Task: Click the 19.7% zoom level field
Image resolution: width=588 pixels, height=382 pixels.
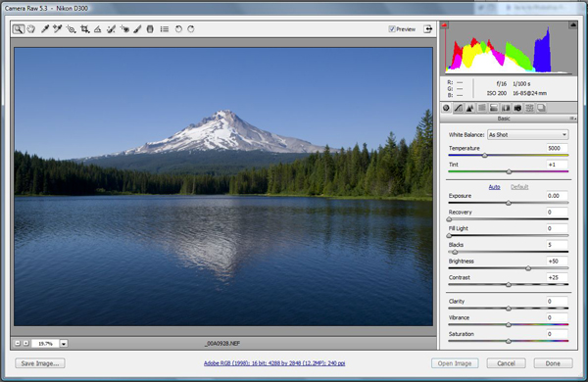Action: 45,344
